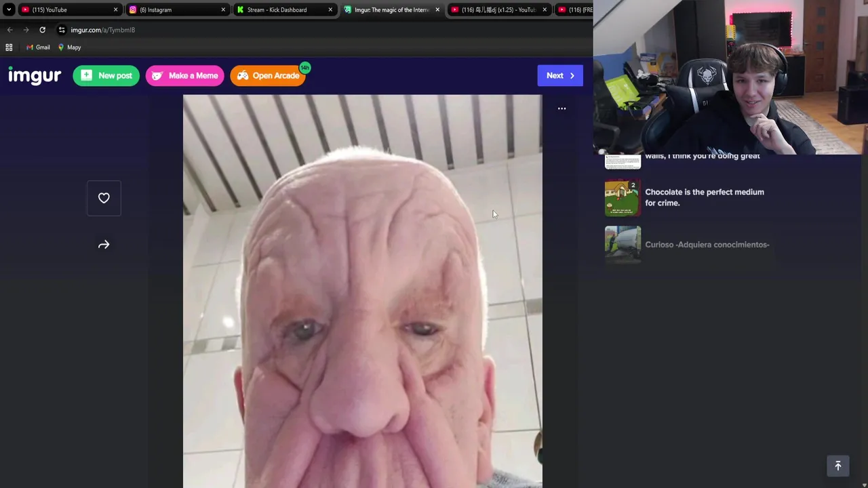This screenshot has height=488, width=868.
Task: Launch Open Arcade button
Action: coord(268,75)
